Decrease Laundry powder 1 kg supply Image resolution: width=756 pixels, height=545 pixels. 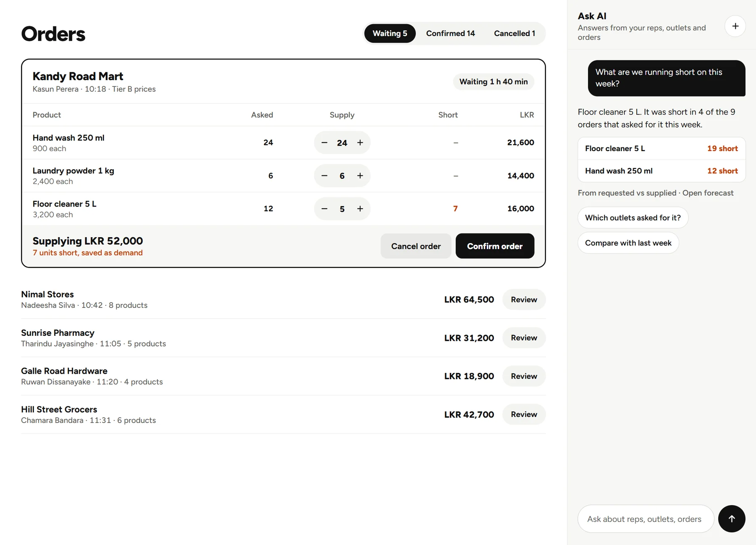[x=324, y=176]
